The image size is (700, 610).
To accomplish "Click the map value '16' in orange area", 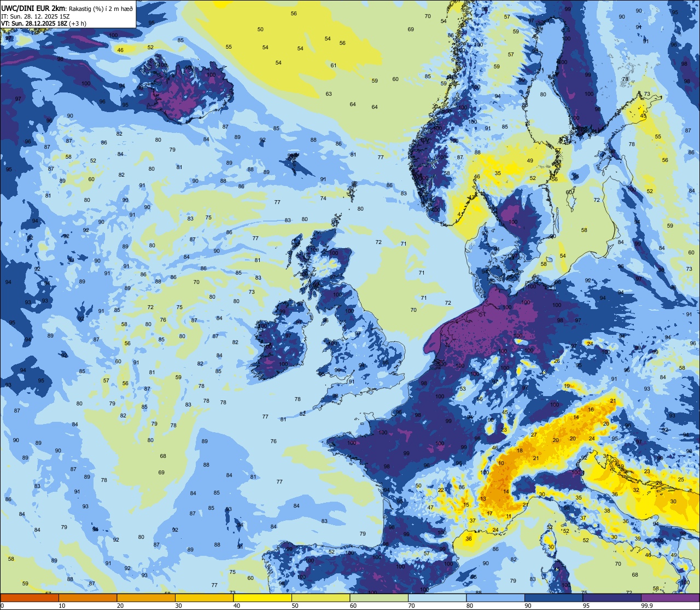I will click(591, 409).
